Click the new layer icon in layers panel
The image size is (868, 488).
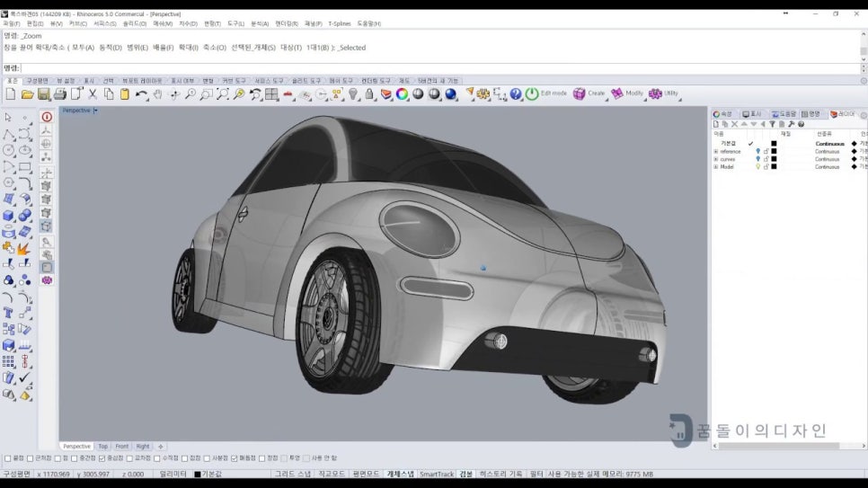coord(716,124)
